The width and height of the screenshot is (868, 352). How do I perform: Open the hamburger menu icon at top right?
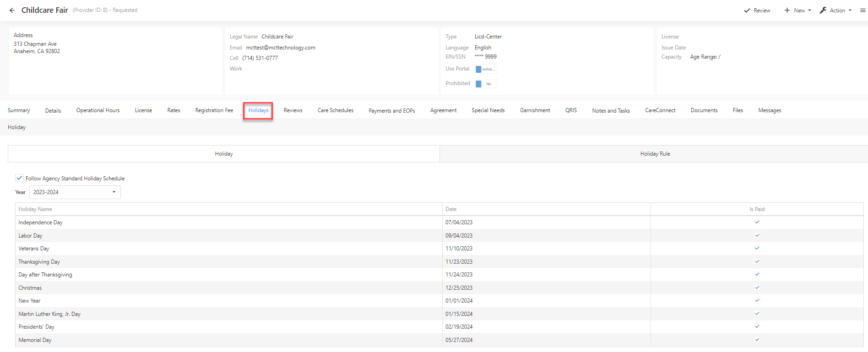click(x=863, y=10)
